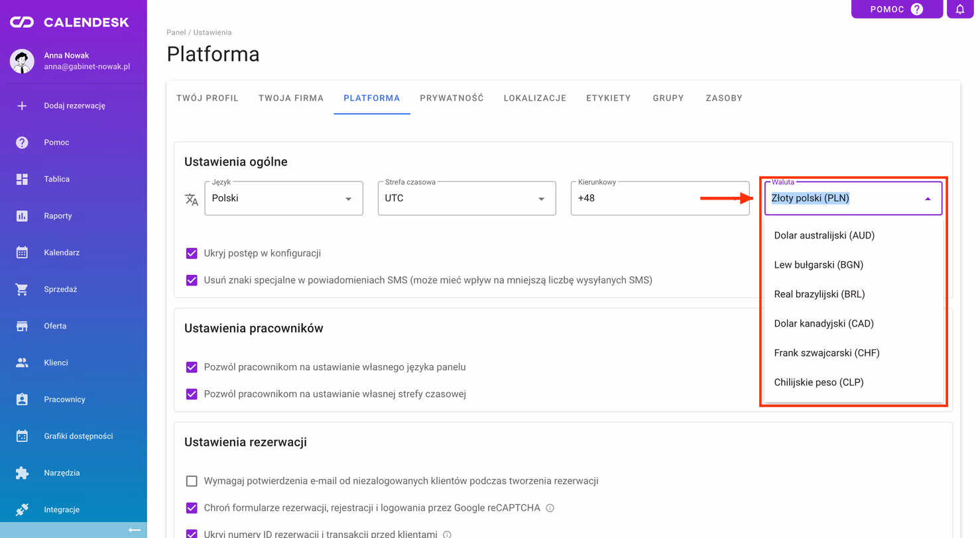
Task: Click the Pomoc button at the top
Action: point(897,9)
